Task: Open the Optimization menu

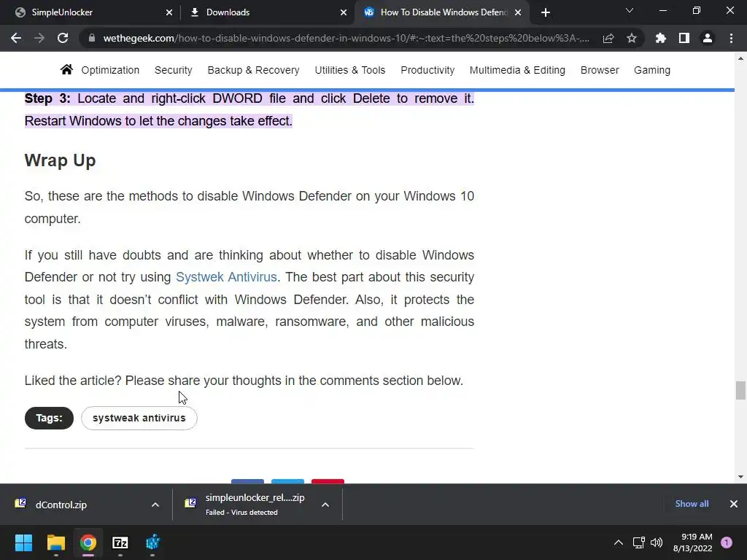Action: (x=110, y=70)
